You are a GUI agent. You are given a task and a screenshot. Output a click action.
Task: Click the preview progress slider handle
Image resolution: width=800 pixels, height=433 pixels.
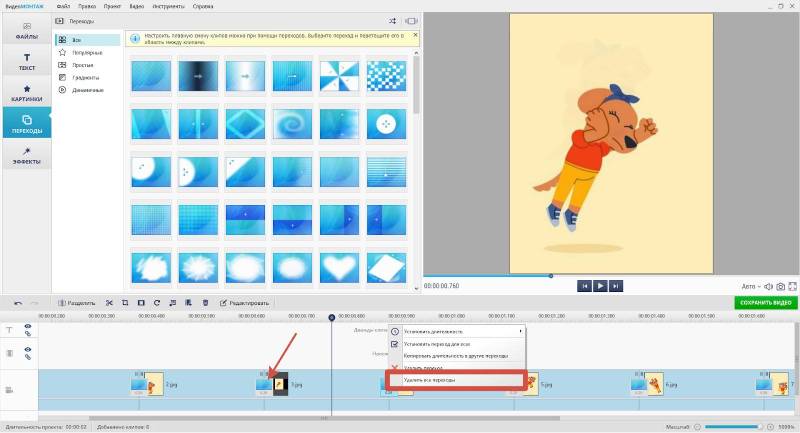(551, 276)
